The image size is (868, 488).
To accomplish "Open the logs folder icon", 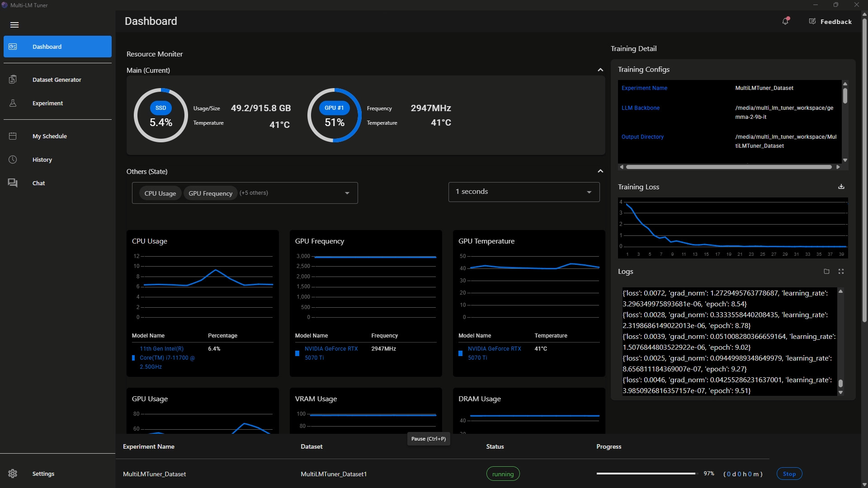I will click(826, 272).
